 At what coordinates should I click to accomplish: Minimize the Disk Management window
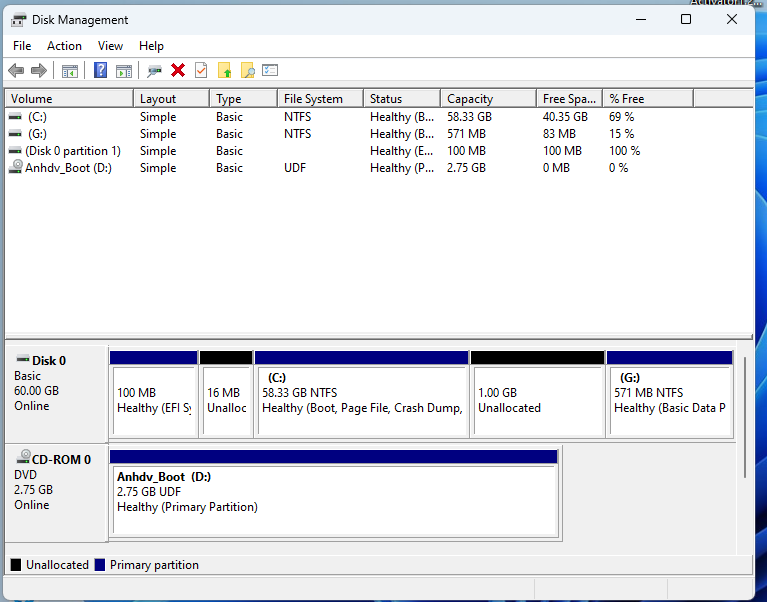[x=641, y=20]
